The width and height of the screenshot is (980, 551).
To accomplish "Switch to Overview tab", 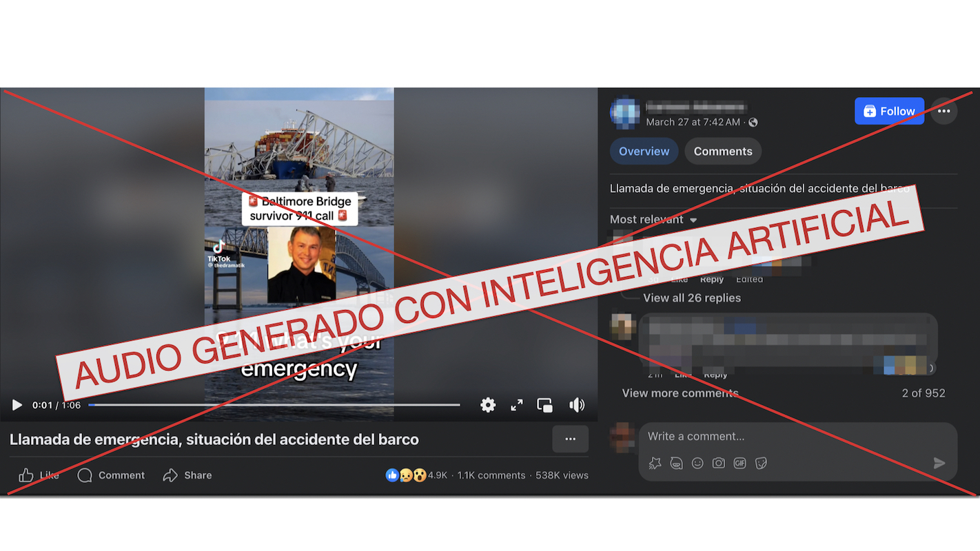I will (x=644, y=152).
